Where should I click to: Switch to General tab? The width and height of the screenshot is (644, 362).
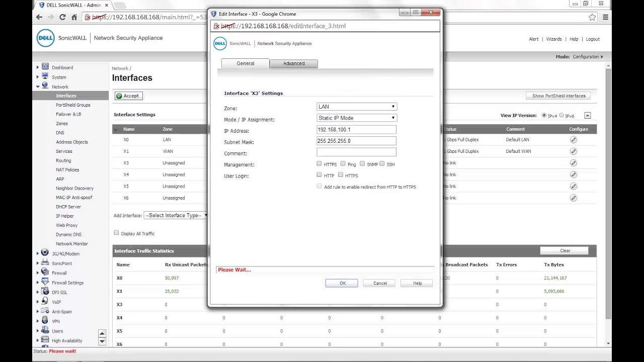(x=246, y=63)
